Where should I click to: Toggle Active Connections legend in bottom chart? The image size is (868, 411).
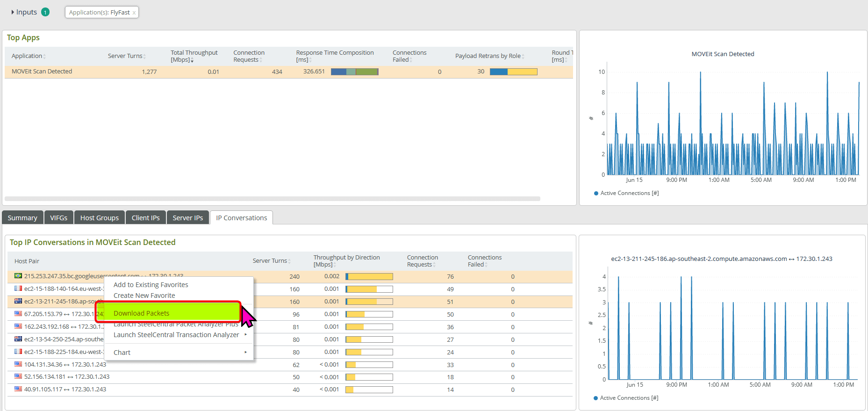click(x=626, y=398)
